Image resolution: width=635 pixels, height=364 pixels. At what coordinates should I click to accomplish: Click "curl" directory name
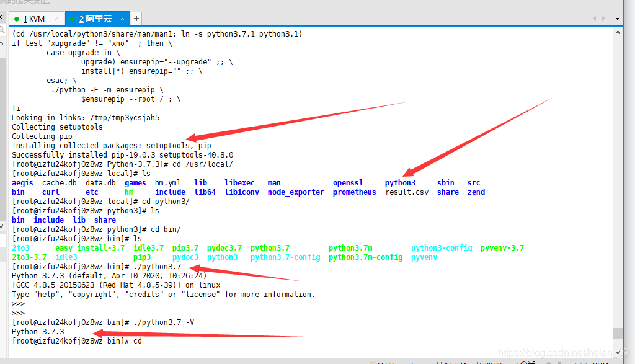click(51, 192)
